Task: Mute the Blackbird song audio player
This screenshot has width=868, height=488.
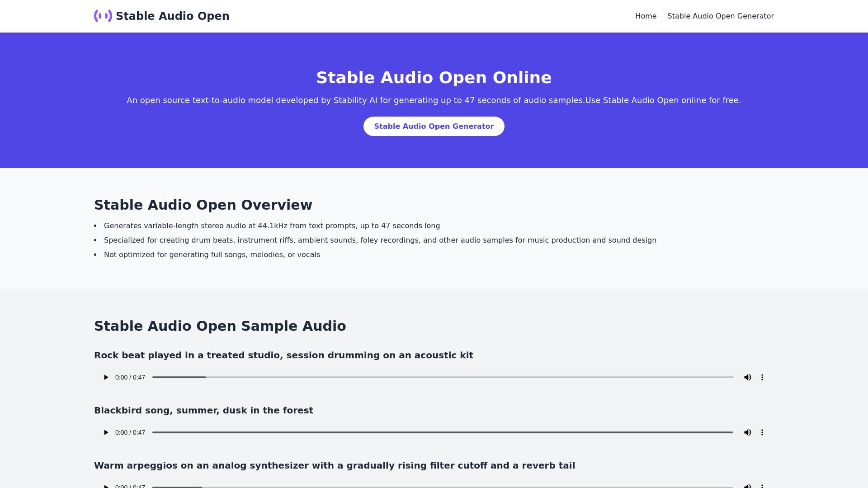Action: tap(748, 432)
